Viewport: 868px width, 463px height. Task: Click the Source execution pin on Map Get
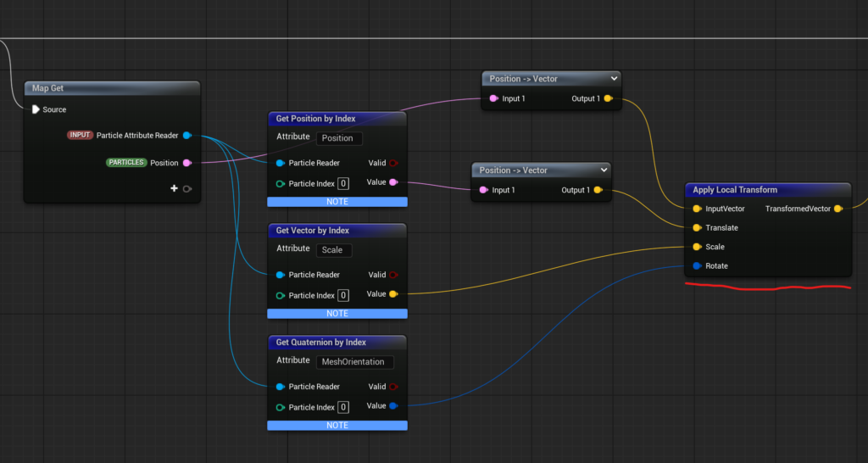click(36, 109)
